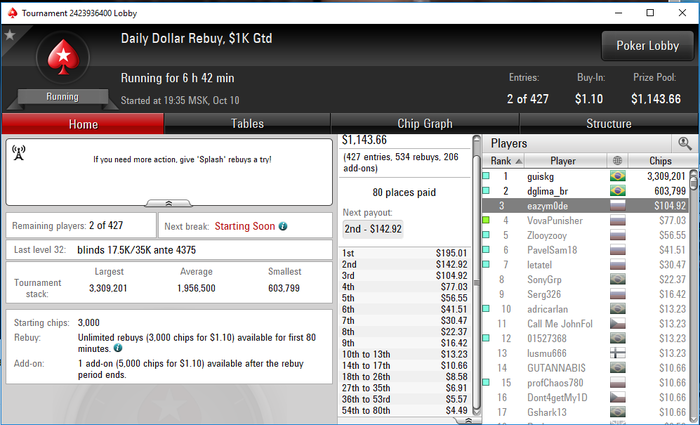Switch to the Tables tab
Image resolution: width=700 pixels, height=425 pixels.
tap(247, 124)
